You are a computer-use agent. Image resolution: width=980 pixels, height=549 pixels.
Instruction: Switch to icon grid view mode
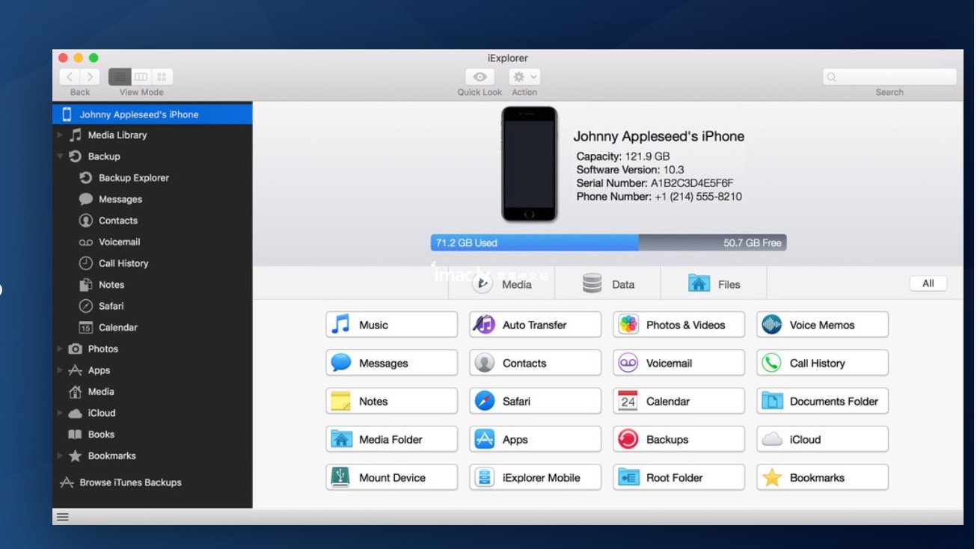[x=162, y=77]
